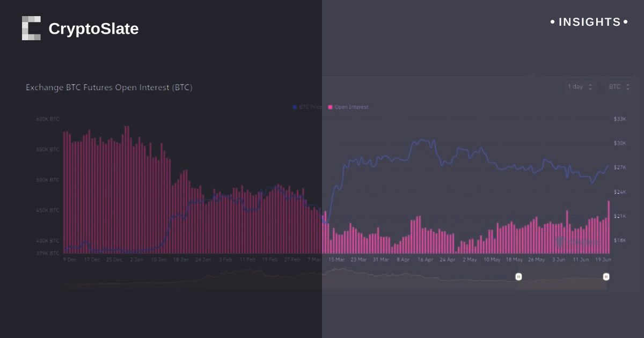Viewport: 644px width, 338px height.
Task: Click the right range slider handle
Action: (606, 276)
